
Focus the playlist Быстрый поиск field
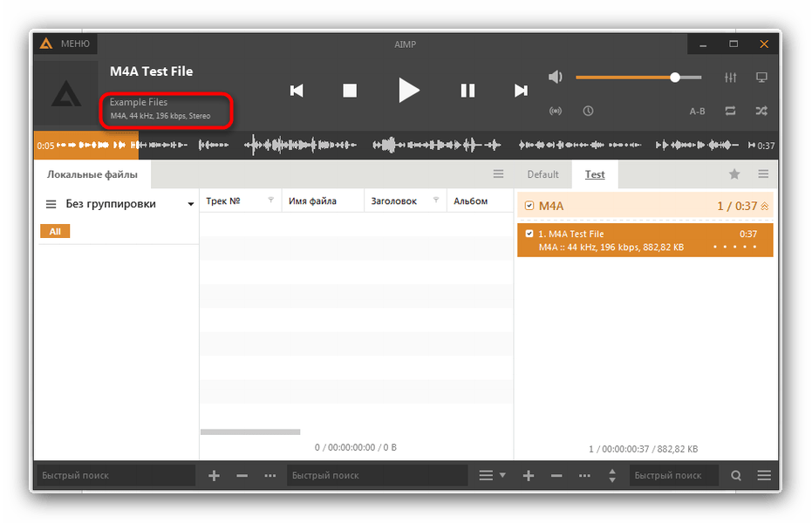[674, 475]
